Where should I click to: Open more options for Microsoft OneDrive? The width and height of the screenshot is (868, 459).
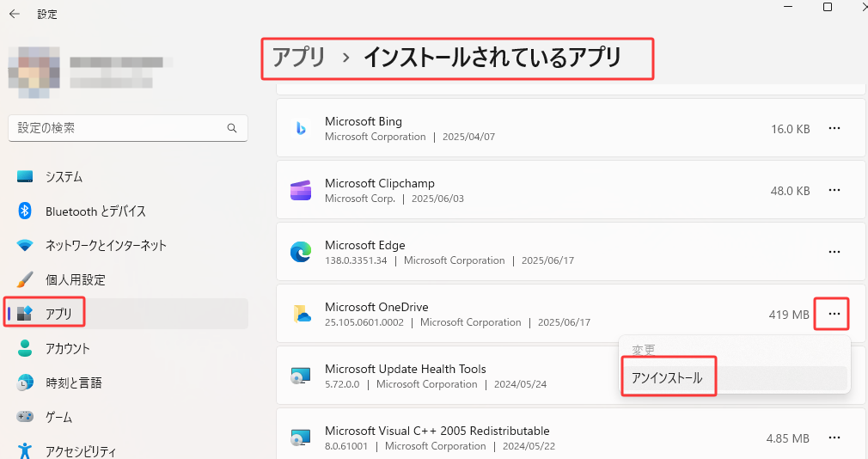834,314
